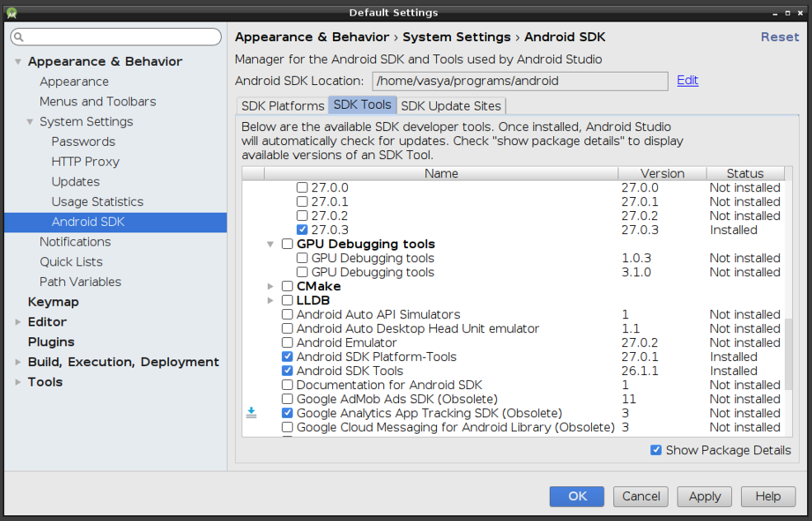812x521 pixels.
Task: Open the SDK Update Sites tab
Action: (x=451, y=106)
